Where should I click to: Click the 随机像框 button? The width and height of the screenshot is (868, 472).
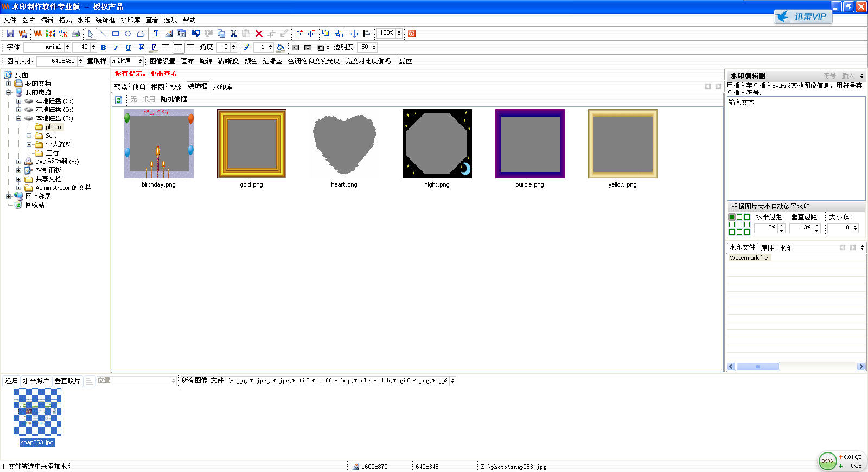(174, 99)
